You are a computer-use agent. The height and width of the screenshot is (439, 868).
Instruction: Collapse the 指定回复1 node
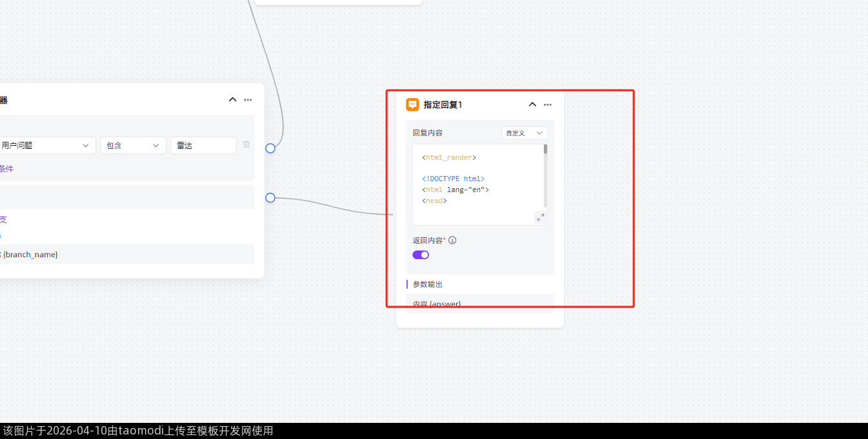click(532, 104)
